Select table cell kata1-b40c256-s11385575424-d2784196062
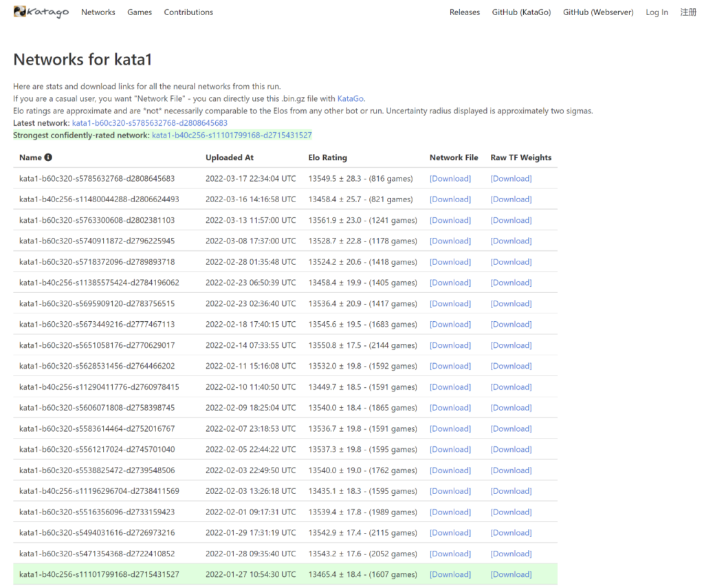Viewport: 704px width, 588px height. (99, 283)
